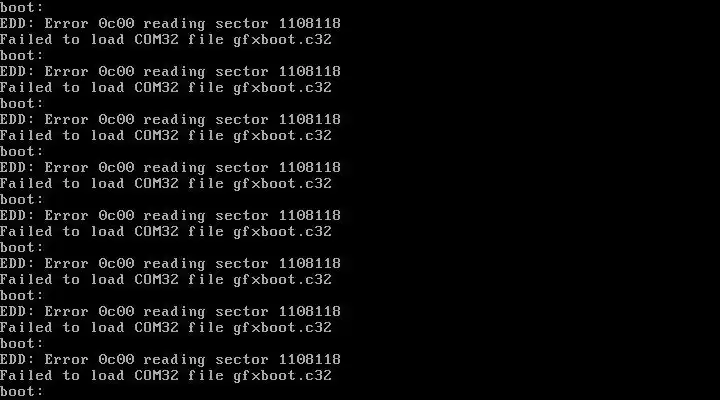Click the word sector in the second-to-last EDD line
The image size is (720, 400).
242,311
